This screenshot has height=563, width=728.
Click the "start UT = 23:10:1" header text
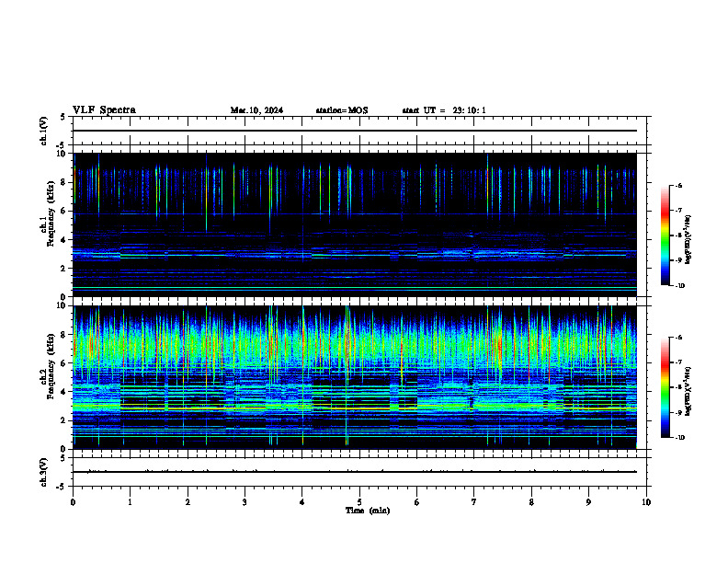pyautogui.click(x=444, y=110)
